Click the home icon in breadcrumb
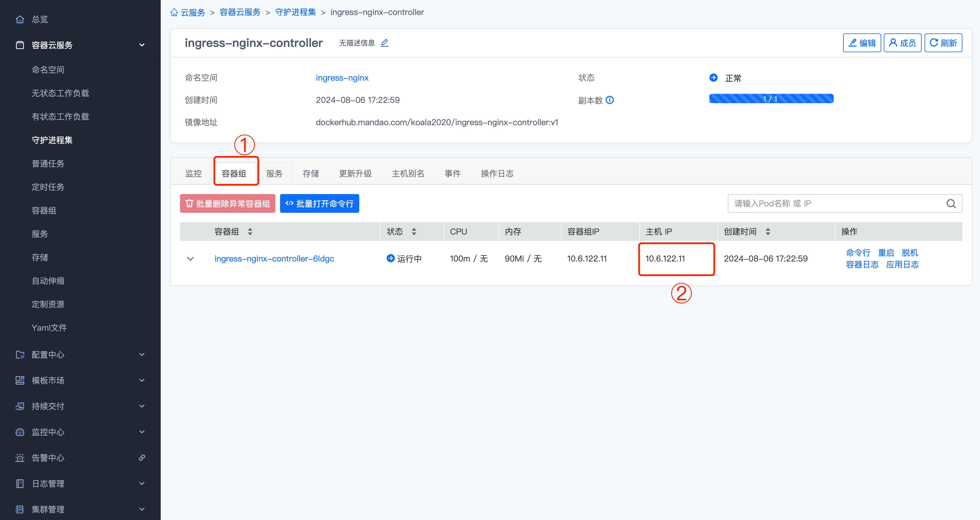Screen dimensions: 980x520 pyautogui.click(x=174, y=12)
